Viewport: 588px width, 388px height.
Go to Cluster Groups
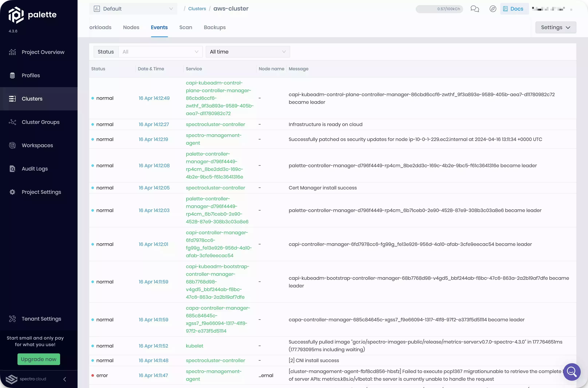click(x=41, y=122)
